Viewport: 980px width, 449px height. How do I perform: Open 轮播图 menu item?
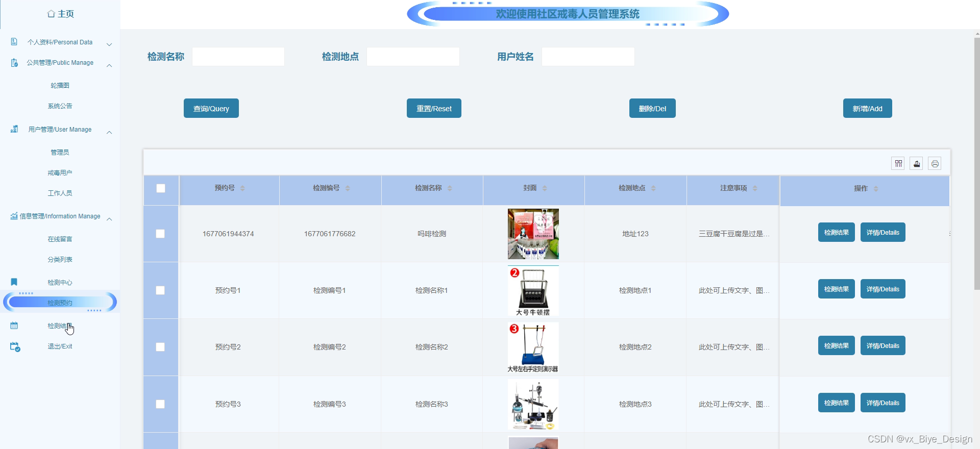point(60,86)
